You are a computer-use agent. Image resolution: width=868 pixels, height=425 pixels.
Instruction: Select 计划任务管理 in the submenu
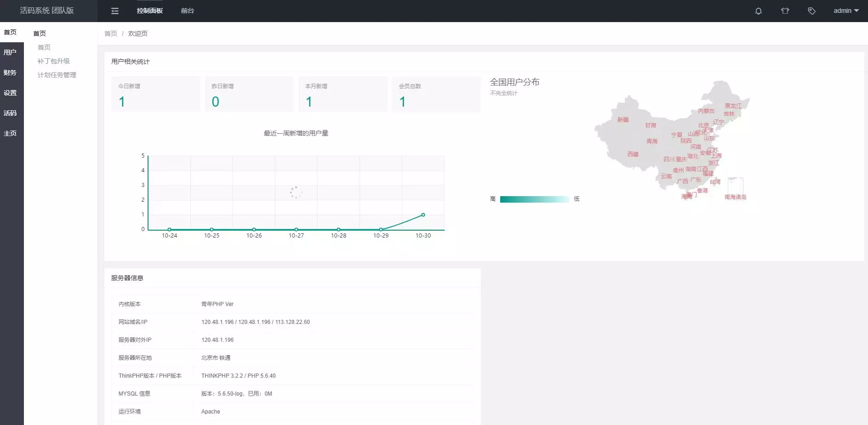[56, 75]
